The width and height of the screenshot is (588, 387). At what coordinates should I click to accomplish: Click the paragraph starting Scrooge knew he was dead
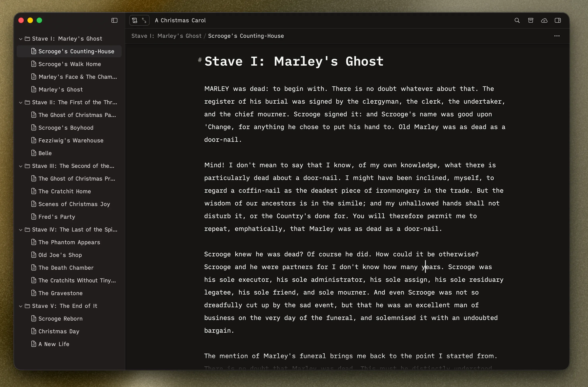pos(354,292)
